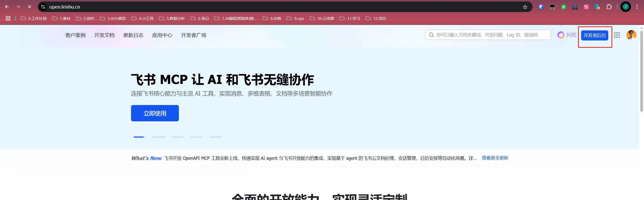Open the nine-dot app launcher
The image size is (644, 200).
pos(617,35)
